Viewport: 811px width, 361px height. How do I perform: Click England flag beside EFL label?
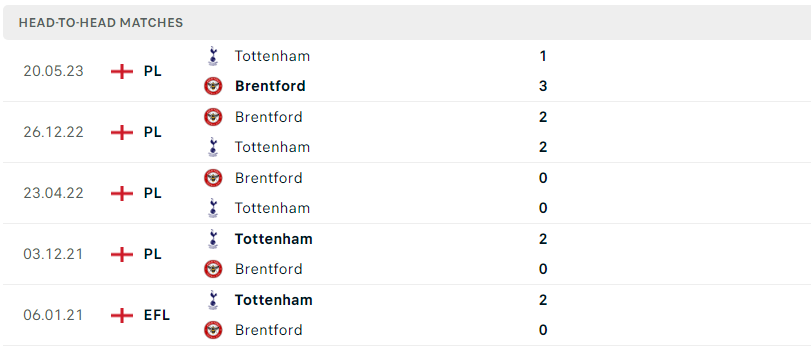click(x=122, y=315)
